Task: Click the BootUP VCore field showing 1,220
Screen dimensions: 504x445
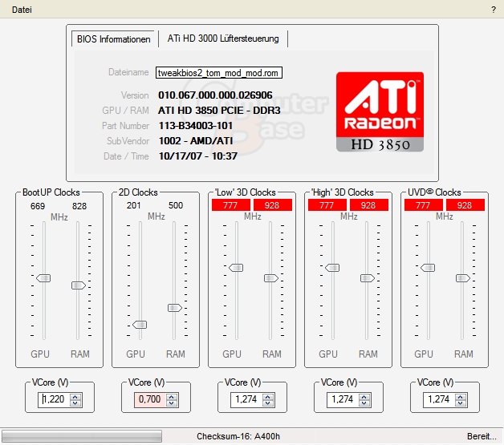Action: pyautogui.click(x=54, y=400)
